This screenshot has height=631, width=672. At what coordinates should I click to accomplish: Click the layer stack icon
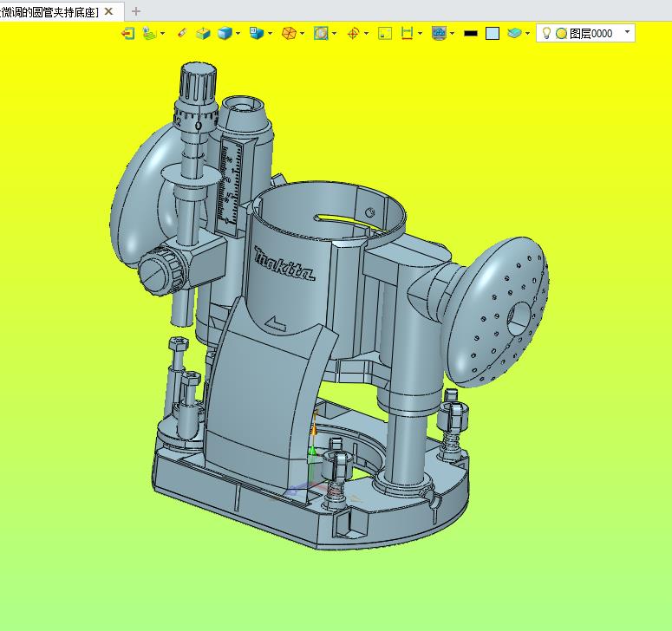[x=515, y=34]
